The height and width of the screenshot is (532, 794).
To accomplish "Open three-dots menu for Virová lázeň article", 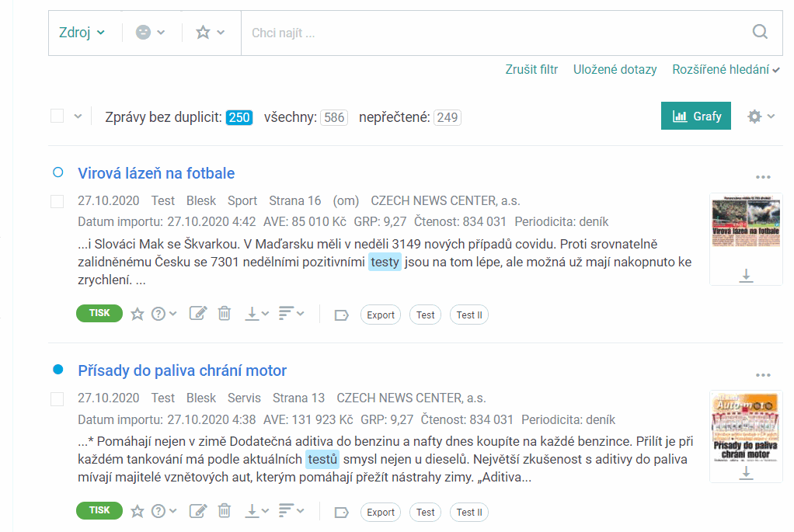I will tap(763, 177).
